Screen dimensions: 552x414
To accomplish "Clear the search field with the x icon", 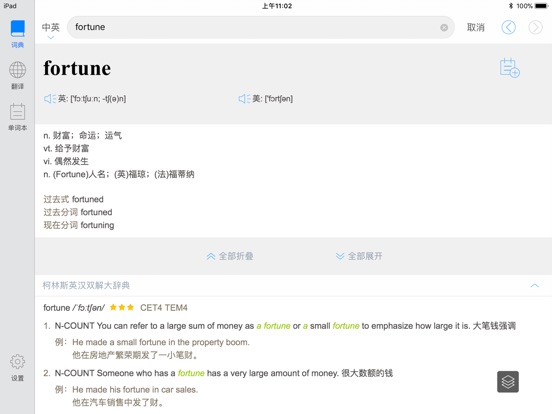I will click(444, 27).
